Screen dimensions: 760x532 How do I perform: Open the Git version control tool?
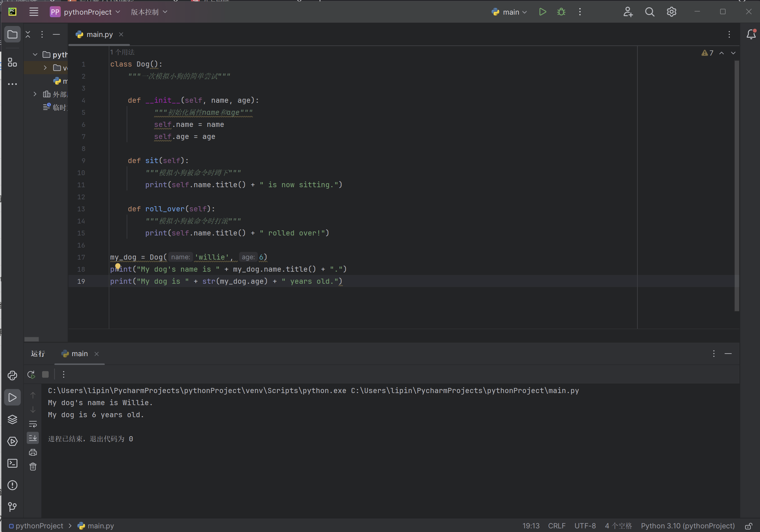click(x=12, y=507)
